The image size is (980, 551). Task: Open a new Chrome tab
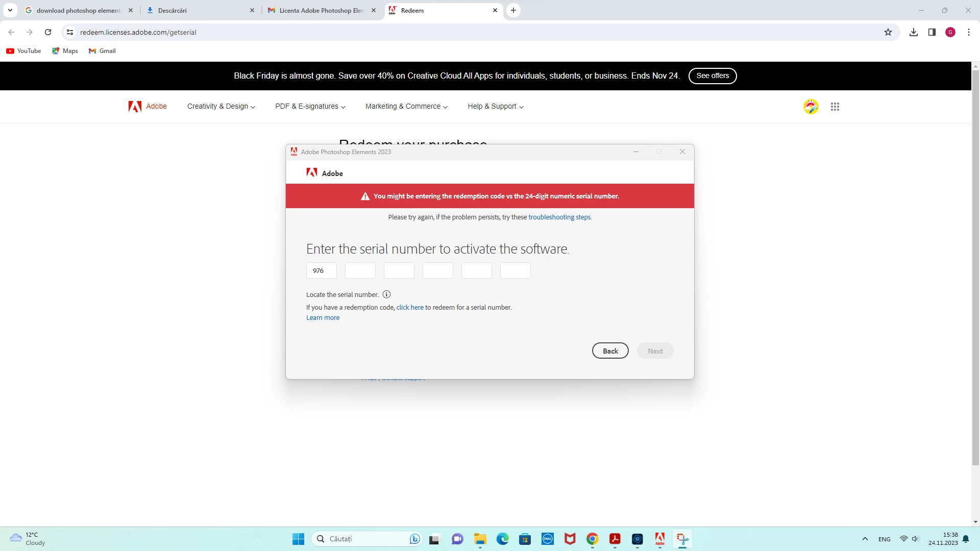(x=513, y=10)
